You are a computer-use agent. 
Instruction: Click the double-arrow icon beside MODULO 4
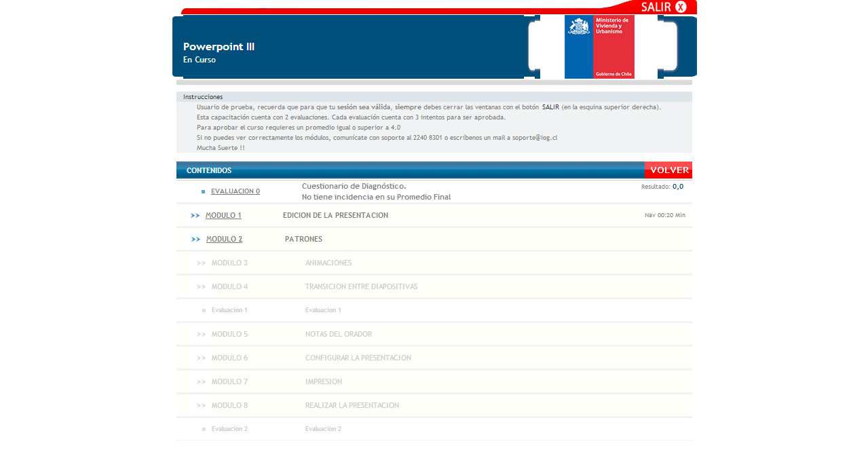point(201,286)
